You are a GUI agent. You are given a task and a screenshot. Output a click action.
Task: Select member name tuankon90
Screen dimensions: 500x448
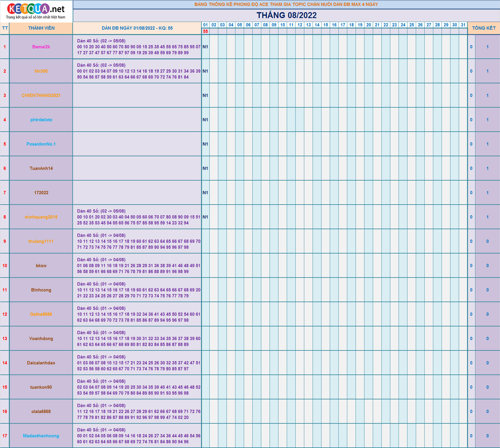click(41, 387)
